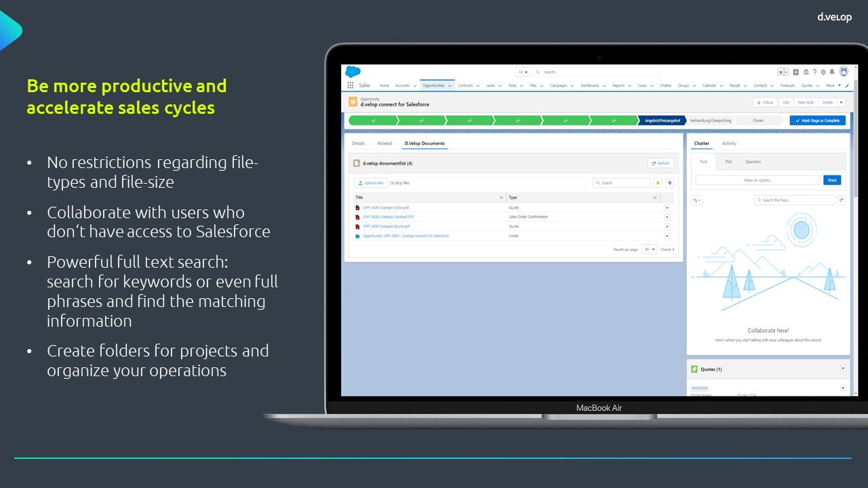Switch to the Related tab
The image size is (868, 488).
pyautogui.click(x=385, y=143)
